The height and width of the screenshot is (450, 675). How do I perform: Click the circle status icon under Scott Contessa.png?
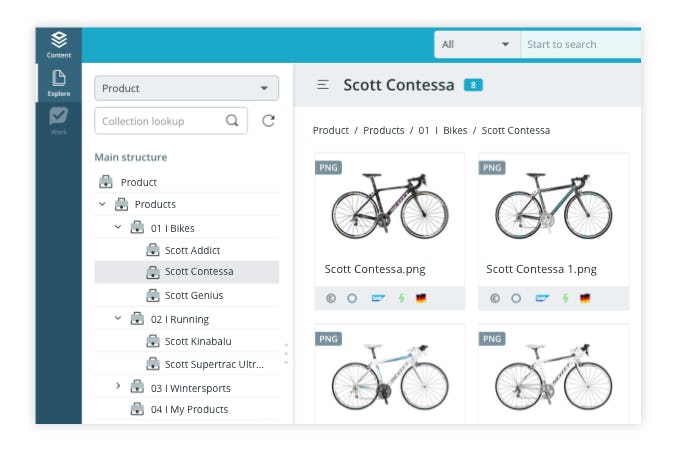coord(352,298)
